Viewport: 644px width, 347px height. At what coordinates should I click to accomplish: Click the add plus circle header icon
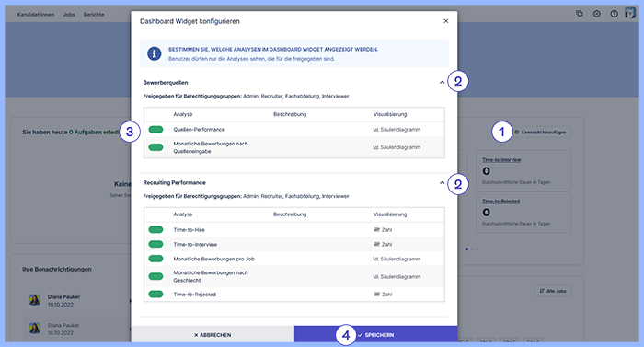(597, 14)
